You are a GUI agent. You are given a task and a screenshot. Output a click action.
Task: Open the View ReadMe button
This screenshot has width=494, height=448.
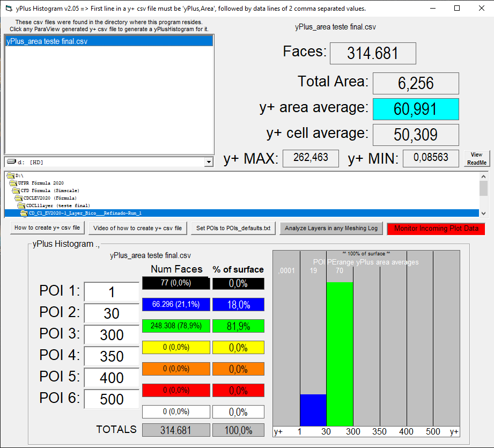point(477,158)
